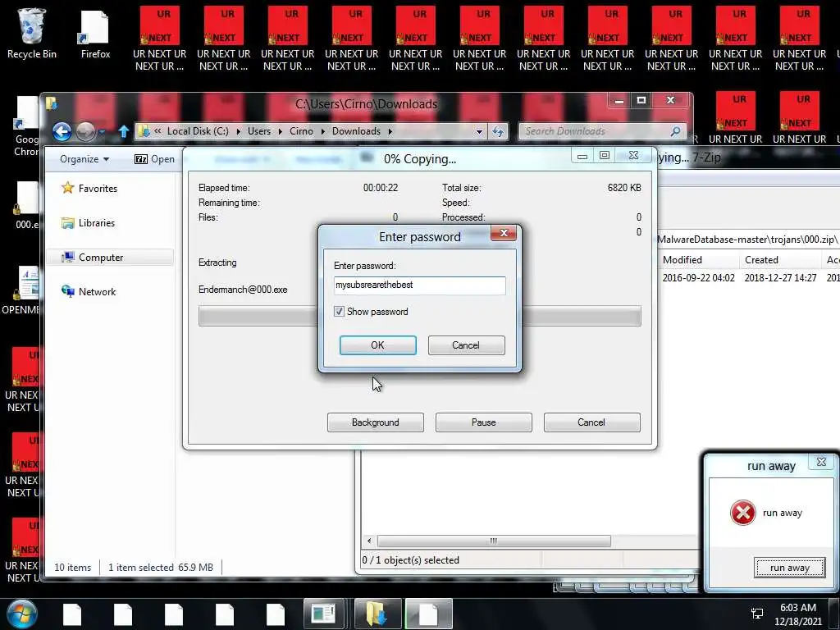Select Computer in the navigation pane
840x630 pixels.
100,257
